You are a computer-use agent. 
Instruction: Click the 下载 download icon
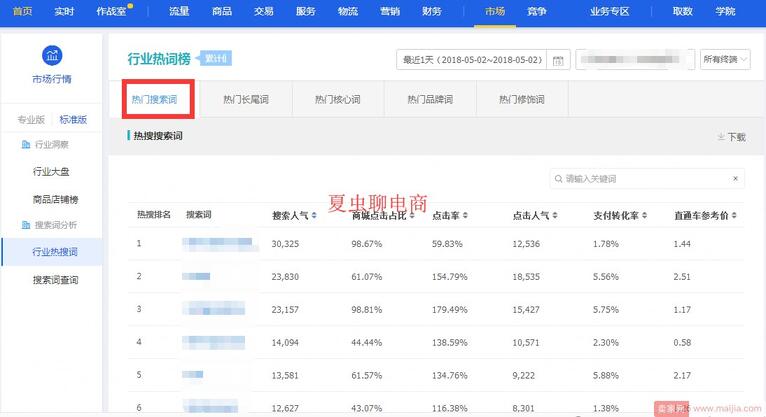[x=721, y=137]
